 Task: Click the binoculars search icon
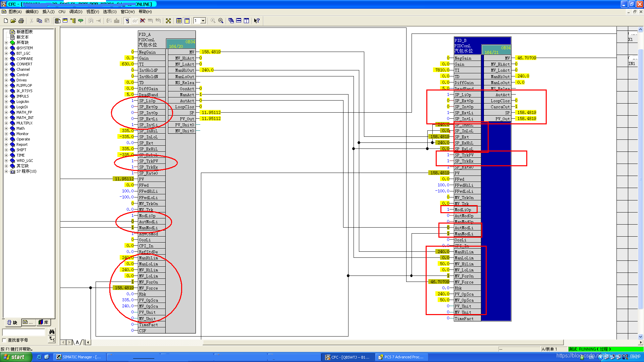[52, 331]
